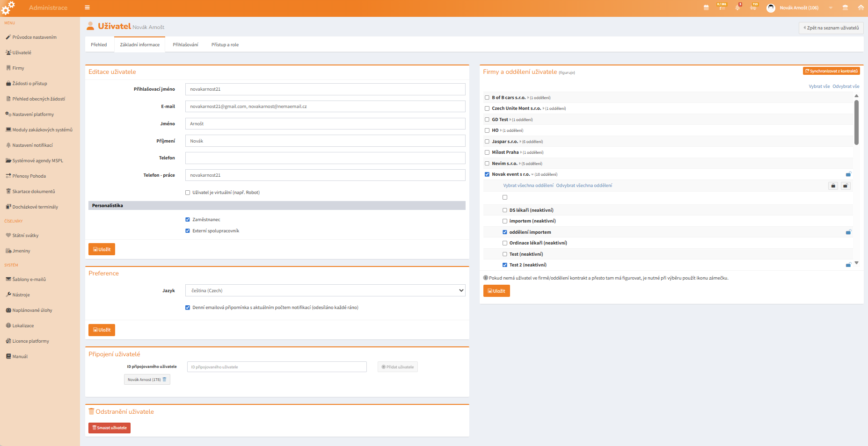Click the unlock icon in oddělení importem row
The width and height of the screenshot is (868, 446).
click(848, 232)
